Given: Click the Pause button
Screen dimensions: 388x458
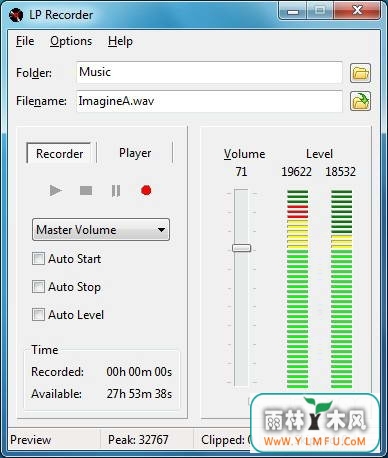Looking at the screenshot, I should point(116,191).
